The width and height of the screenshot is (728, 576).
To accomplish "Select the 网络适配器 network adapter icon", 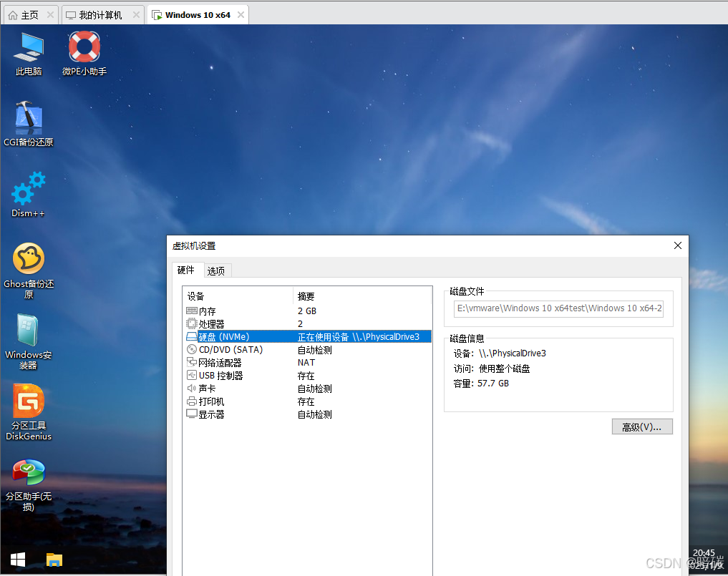I will coord(192,362).
